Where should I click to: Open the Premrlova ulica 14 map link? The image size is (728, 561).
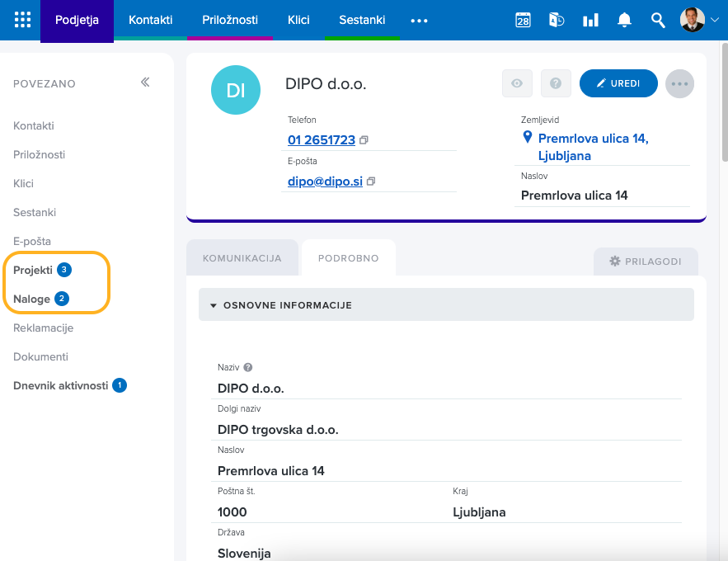592,147
